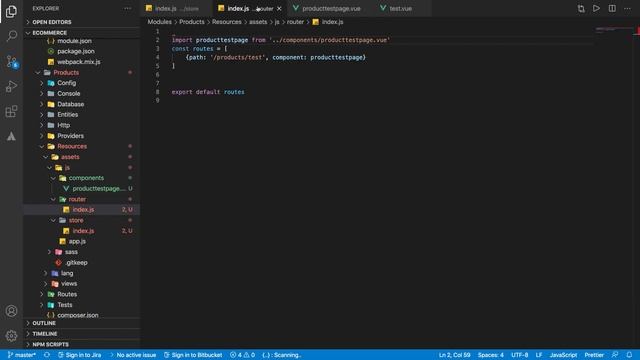This screenshot has height=360, width=640.
Task: Collapse the Products folder
Action: tap(82, 72)
